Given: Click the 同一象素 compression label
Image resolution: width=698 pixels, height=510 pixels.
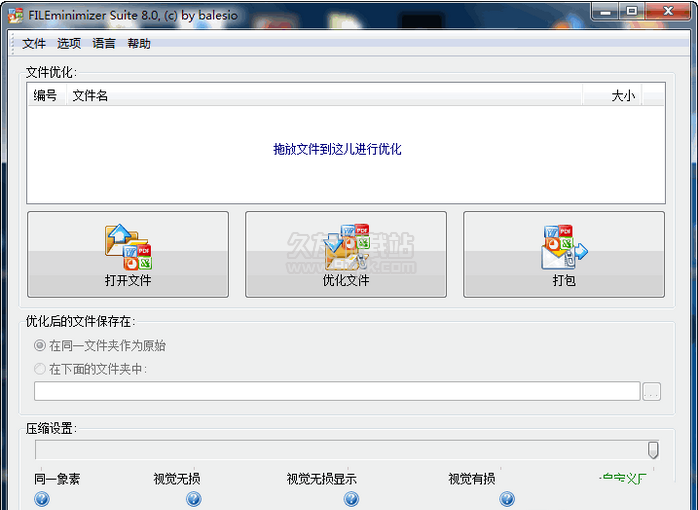Looking at the screenshot, I should click(x=57, y=479).
